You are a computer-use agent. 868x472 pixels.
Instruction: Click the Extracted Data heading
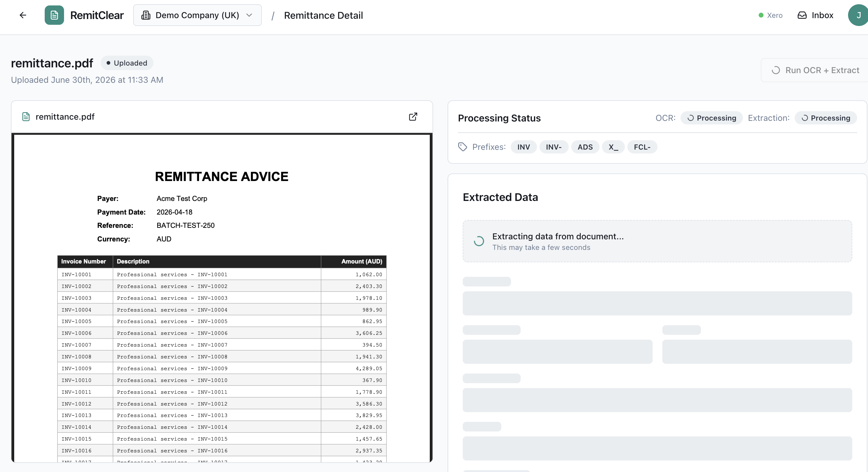pos(500,197)
